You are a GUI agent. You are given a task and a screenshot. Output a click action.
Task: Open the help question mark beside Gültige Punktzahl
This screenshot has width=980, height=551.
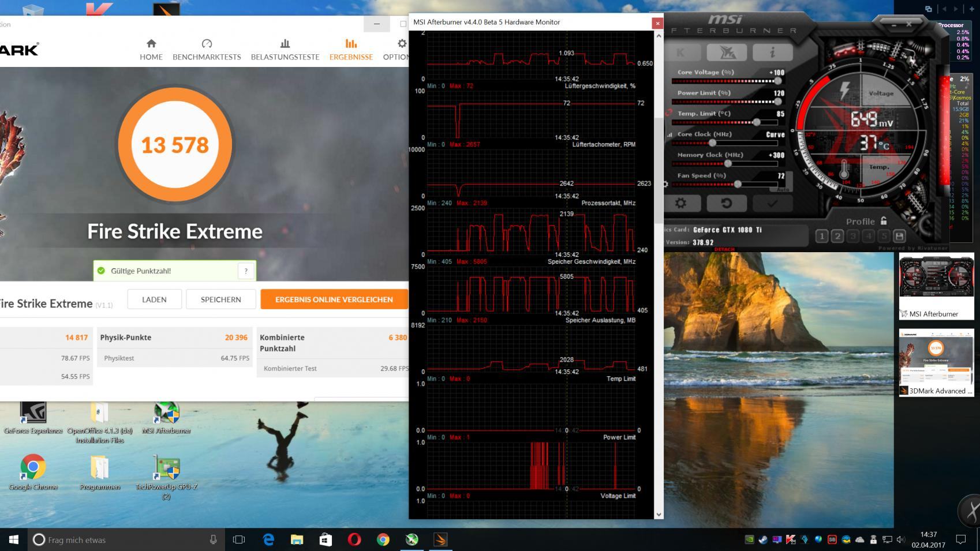pos(246,271)
